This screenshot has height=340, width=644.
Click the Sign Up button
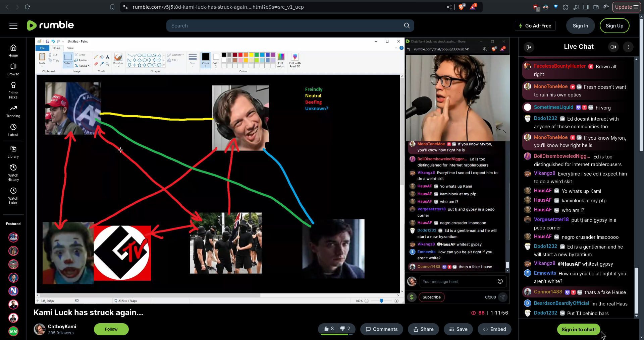coord(614,26)
